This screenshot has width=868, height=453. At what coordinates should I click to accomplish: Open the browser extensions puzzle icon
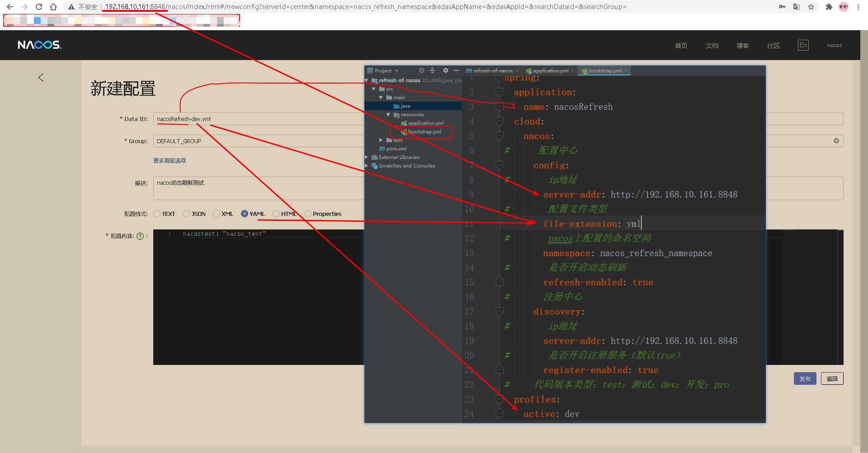click(829, 7)
